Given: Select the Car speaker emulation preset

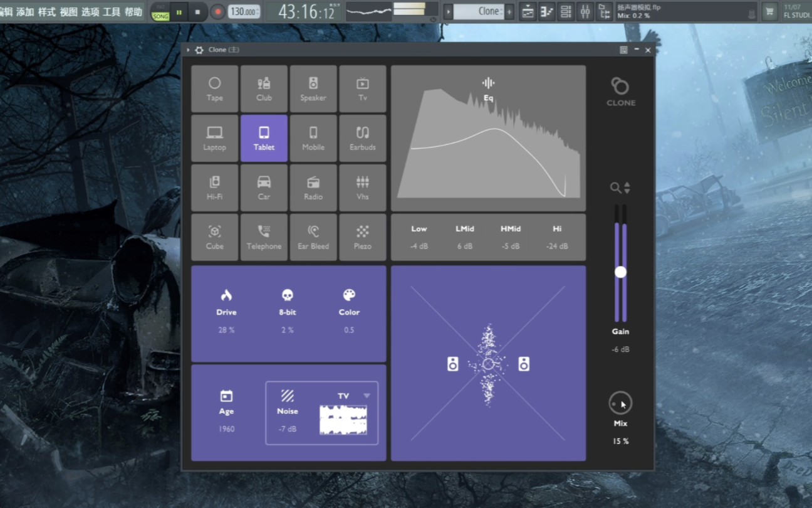Looking at the screenshot, I should coord(264,188).
